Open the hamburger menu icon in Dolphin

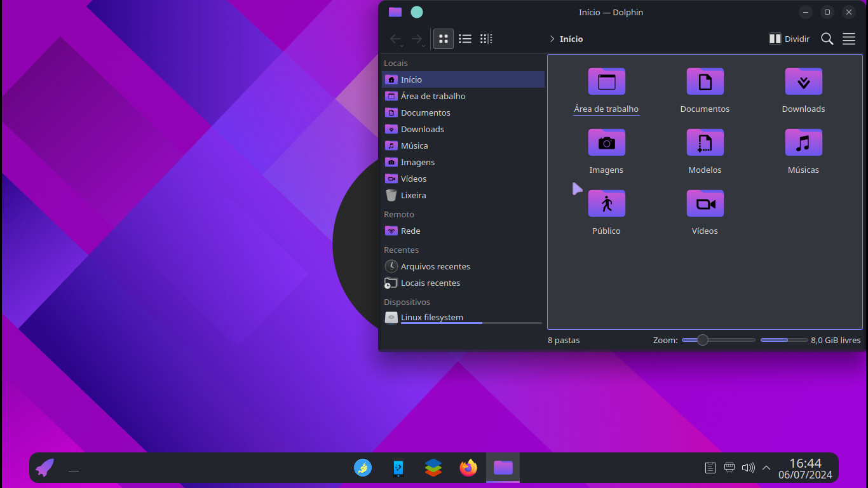coord(848,39)
